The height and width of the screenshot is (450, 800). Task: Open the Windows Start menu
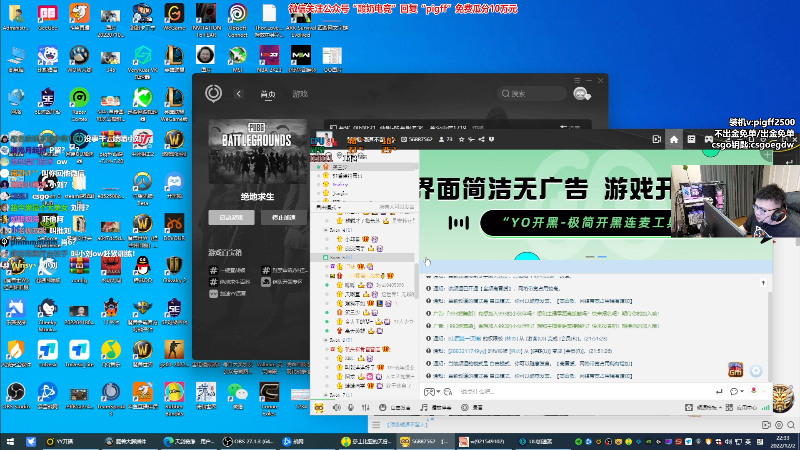pyautogui.click(x=10, y=442)
